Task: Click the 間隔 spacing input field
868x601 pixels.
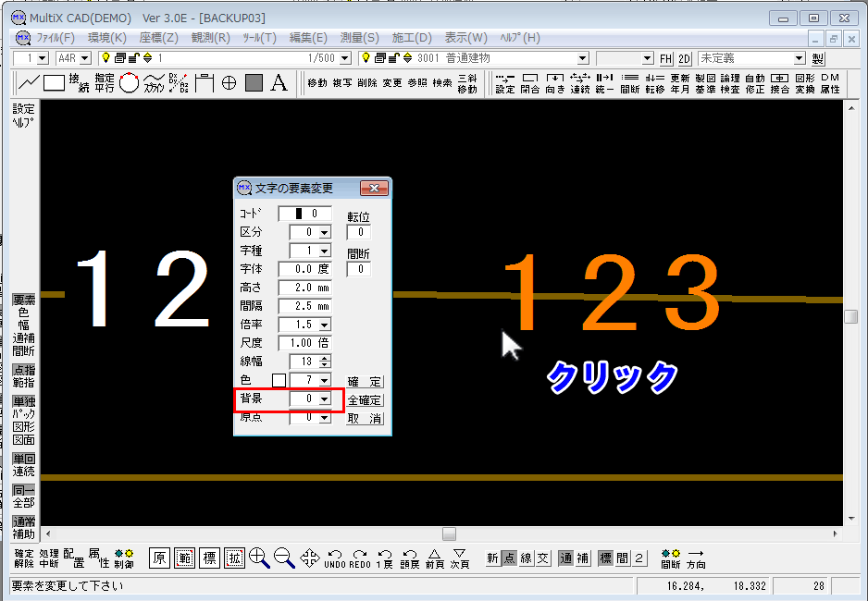Action: 304,306
